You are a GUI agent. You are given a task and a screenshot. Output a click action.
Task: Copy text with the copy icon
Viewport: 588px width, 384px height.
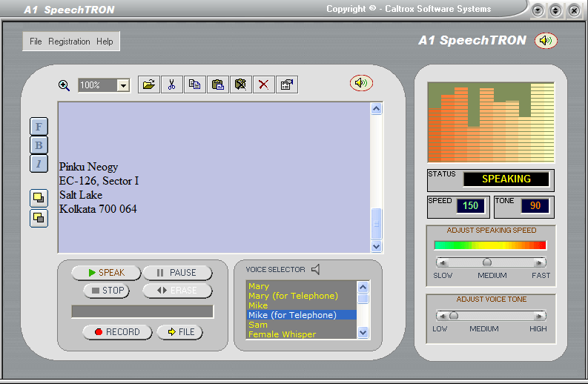point(194,85)
